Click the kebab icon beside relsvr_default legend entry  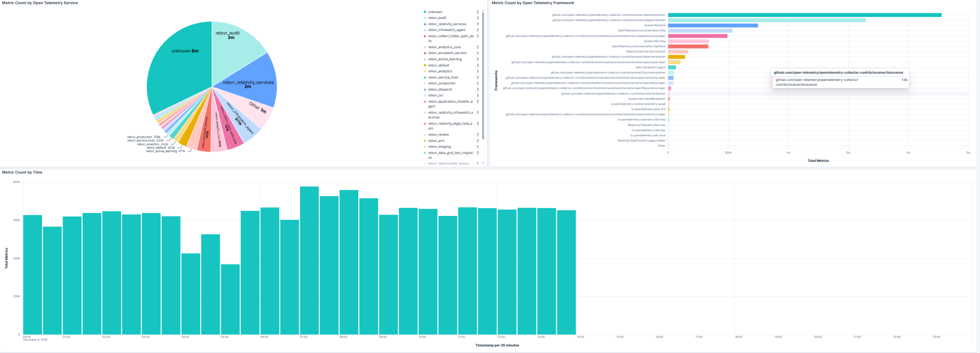[x=478, y=65]
